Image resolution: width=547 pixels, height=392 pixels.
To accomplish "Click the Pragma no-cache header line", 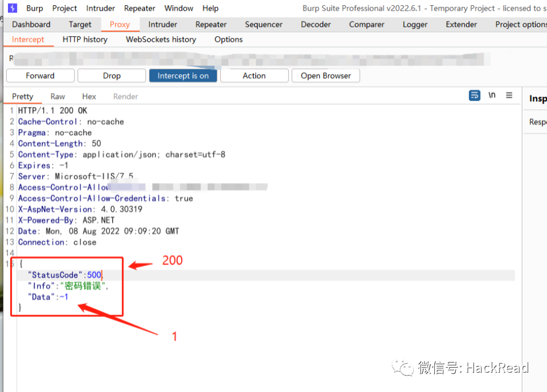I will click(55, 133).
